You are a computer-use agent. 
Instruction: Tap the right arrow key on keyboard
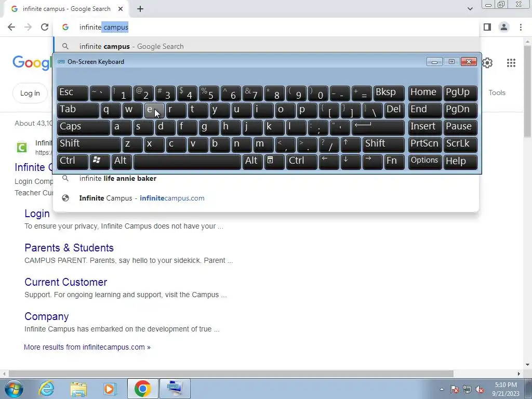(372, 162)
